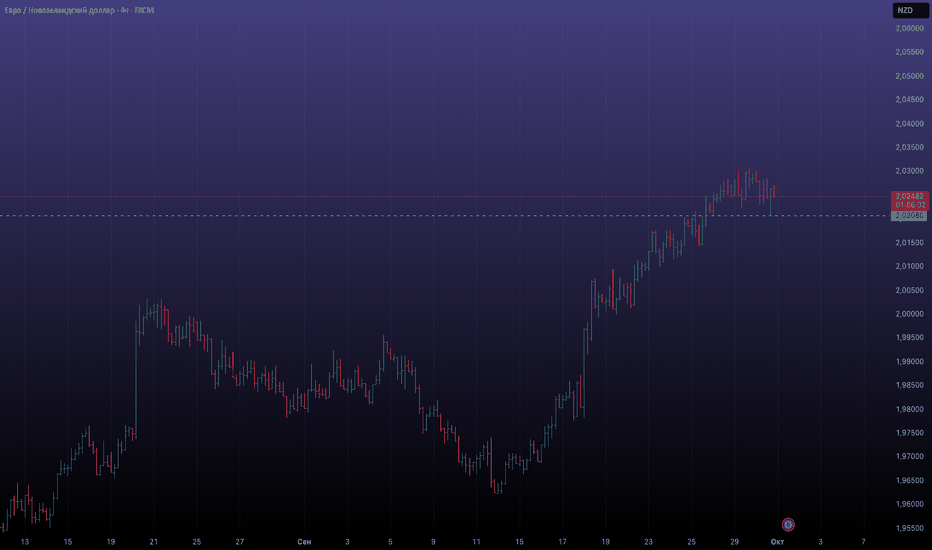Click date label 23 on time axis
Screen dimensions: 932x550
click(648, 542)
